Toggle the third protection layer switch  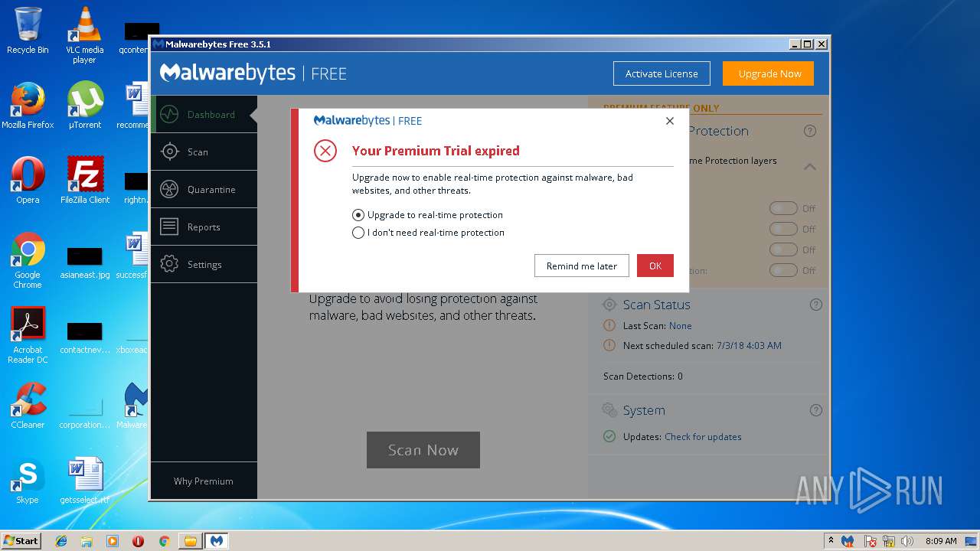pos(783,249)
